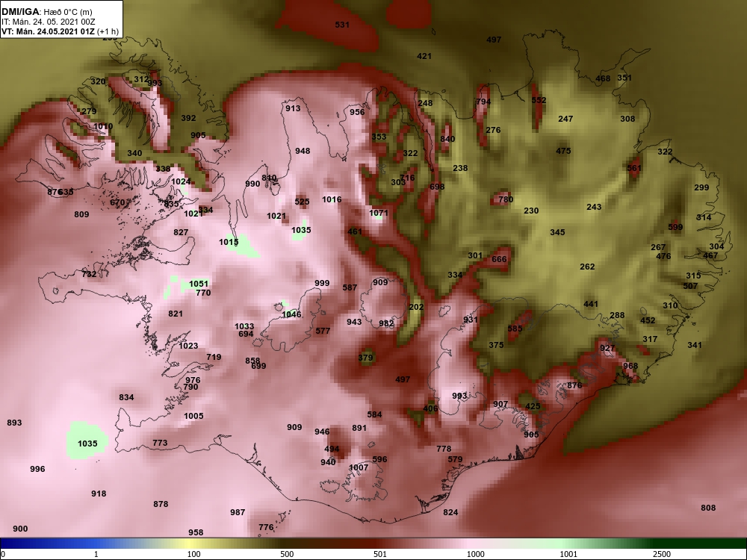Image resolution: width=747 pixels, height=560 pixels.
Task: Click the map value '561'
Action: coord(634,169)
